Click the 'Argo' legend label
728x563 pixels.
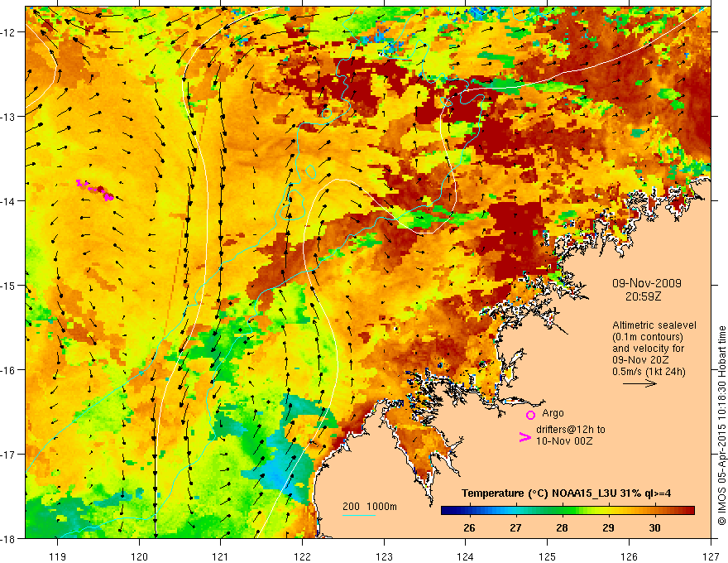click(553, 413)
